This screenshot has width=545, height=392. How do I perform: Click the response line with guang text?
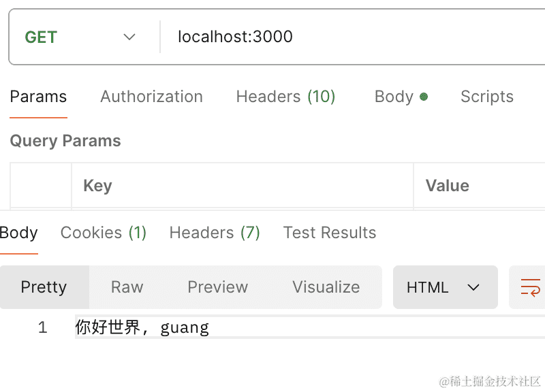pos(142,328)
